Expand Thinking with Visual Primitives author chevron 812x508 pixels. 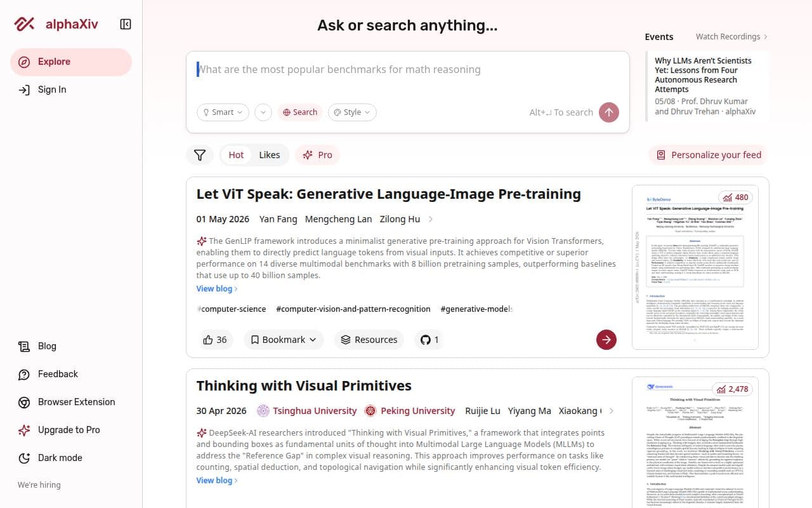tap(612, 411)
